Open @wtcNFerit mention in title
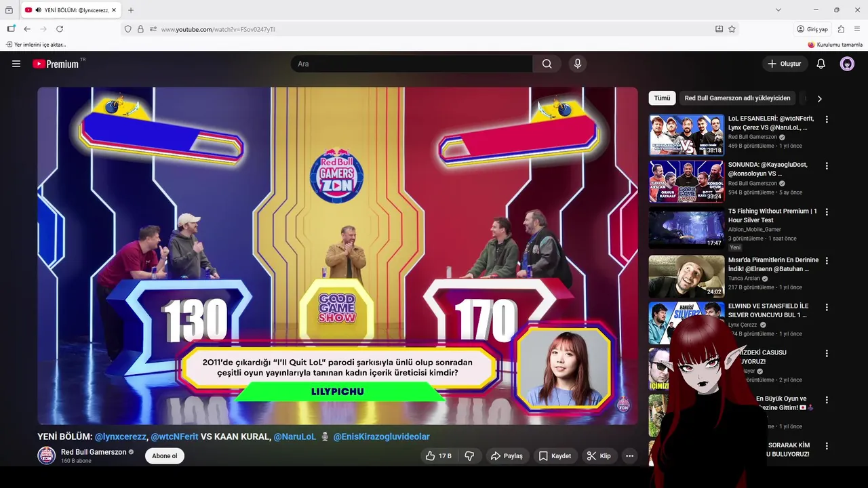 click(x=174, y=436)
